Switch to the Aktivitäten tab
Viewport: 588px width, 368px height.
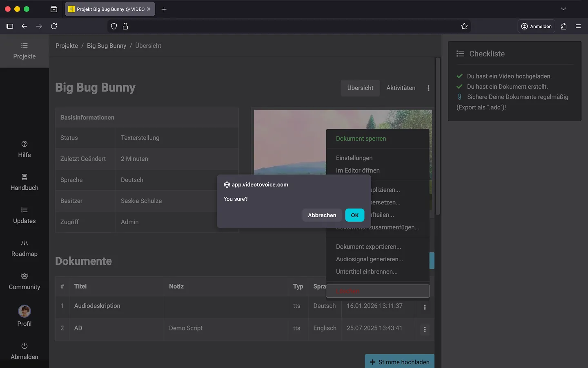point(401,88)
